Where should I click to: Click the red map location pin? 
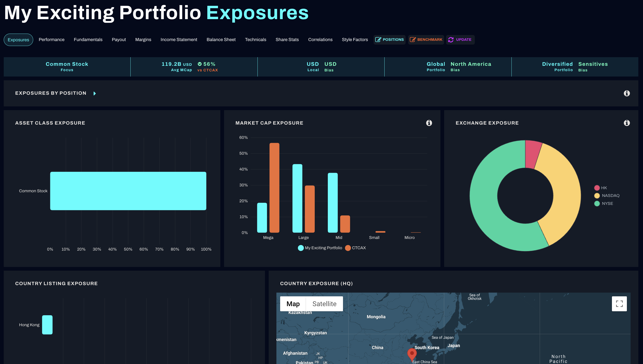[412, 353]
